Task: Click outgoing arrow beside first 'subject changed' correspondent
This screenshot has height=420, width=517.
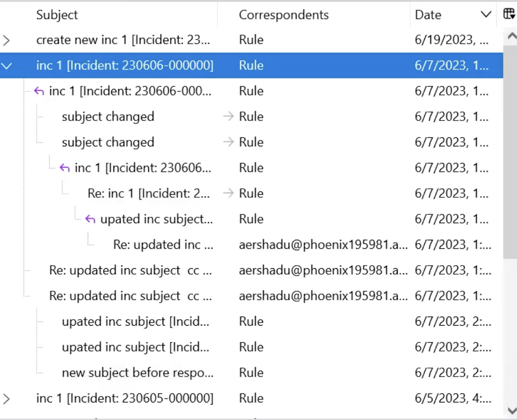Action: point(229,117)
